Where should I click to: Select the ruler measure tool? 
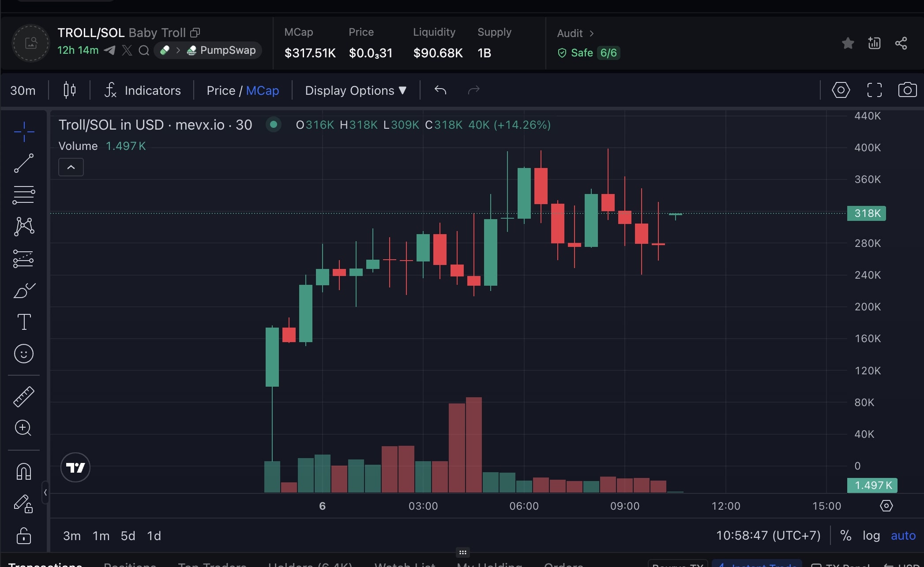tap(24, 396)
